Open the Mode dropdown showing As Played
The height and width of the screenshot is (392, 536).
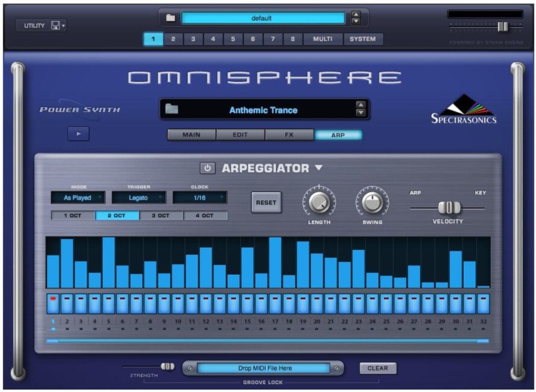(x=78, y=198)
